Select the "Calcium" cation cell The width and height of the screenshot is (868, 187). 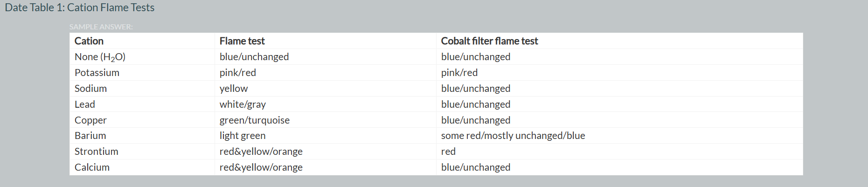tap(92, 167)
